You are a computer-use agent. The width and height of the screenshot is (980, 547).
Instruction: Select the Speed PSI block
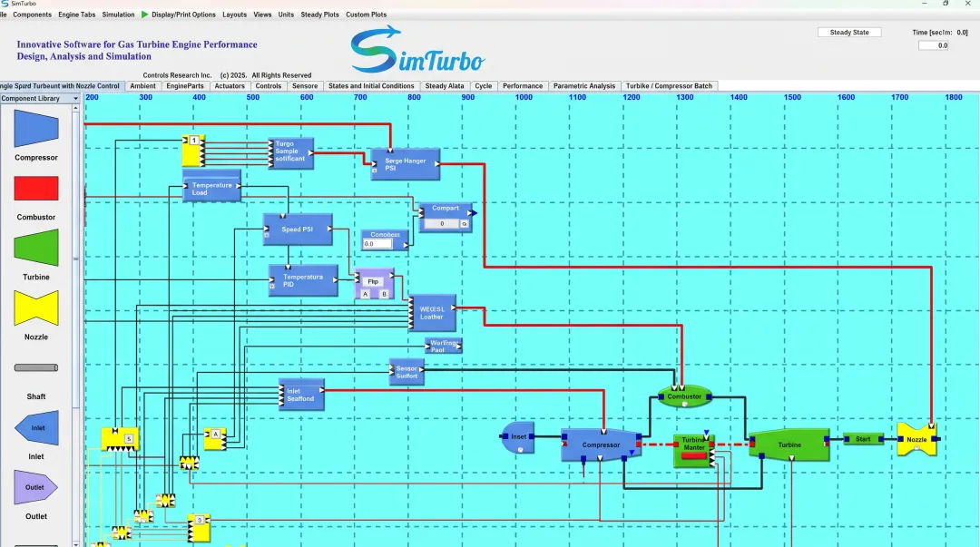(x=298, y=229)
